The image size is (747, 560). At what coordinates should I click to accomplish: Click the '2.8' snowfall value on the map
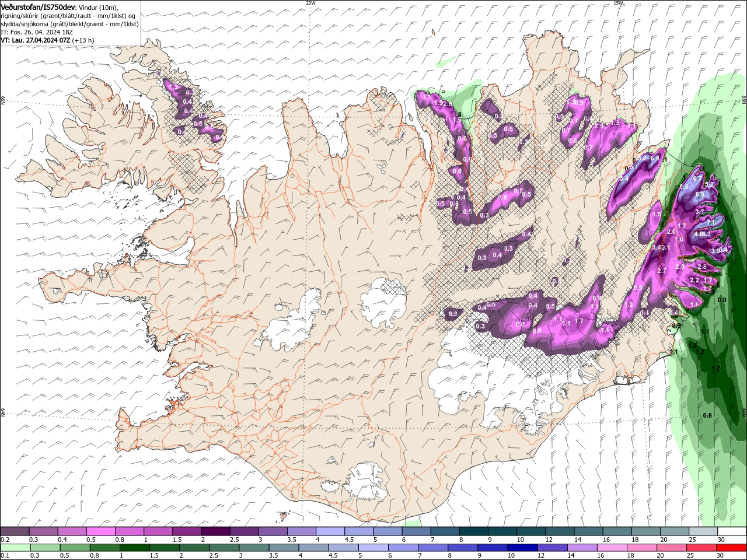tap(702, 267)
